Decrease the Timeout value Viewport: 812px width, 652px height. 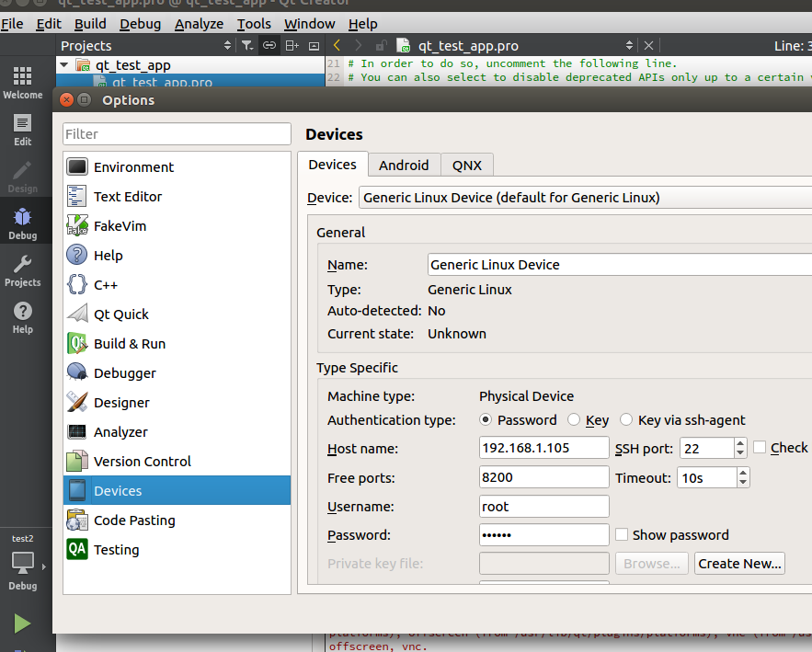tap(743, 482)
